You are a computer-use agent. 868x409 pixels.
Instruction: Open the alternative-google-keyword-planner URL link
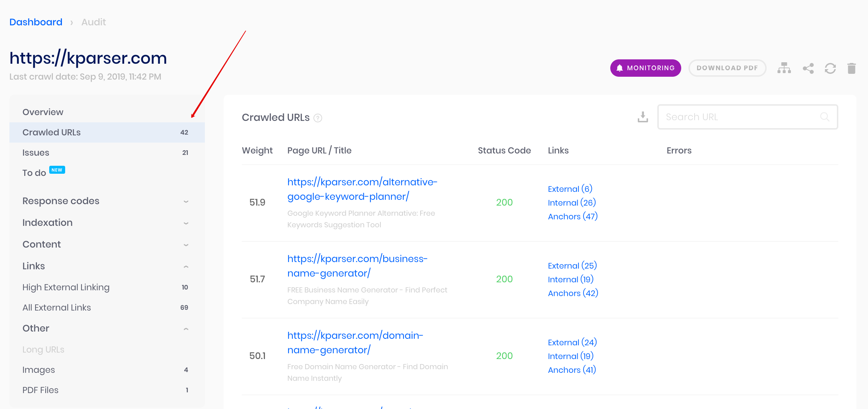[x=362, y=189]
